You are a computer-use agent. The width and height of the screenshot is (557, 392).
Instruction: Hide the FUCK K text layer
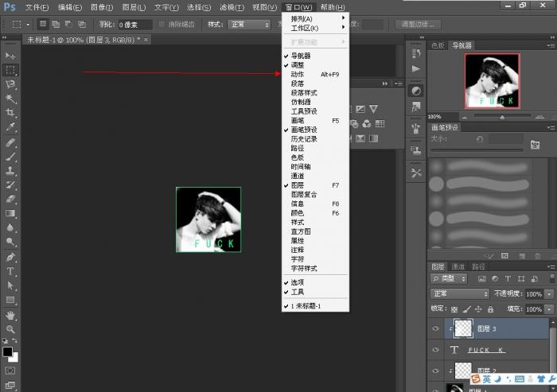point(436,350)
